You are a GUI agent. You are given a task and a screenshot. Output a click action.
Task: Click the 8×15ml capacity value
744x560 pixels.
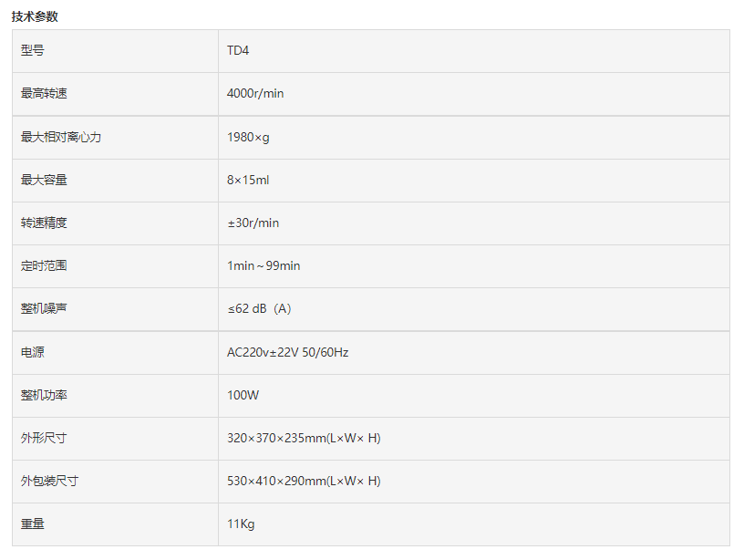click(248, 180)
